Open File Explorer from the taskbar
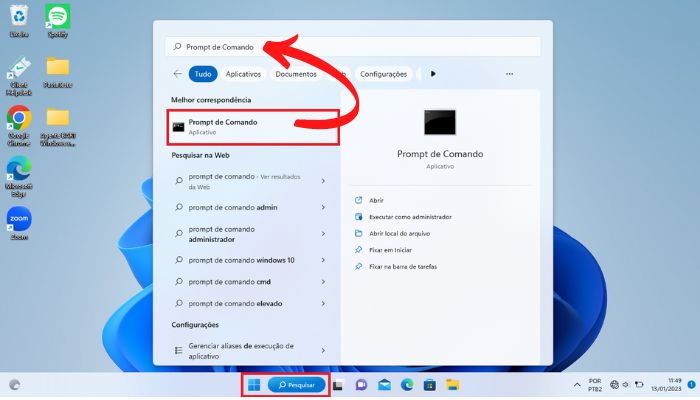 452,385
